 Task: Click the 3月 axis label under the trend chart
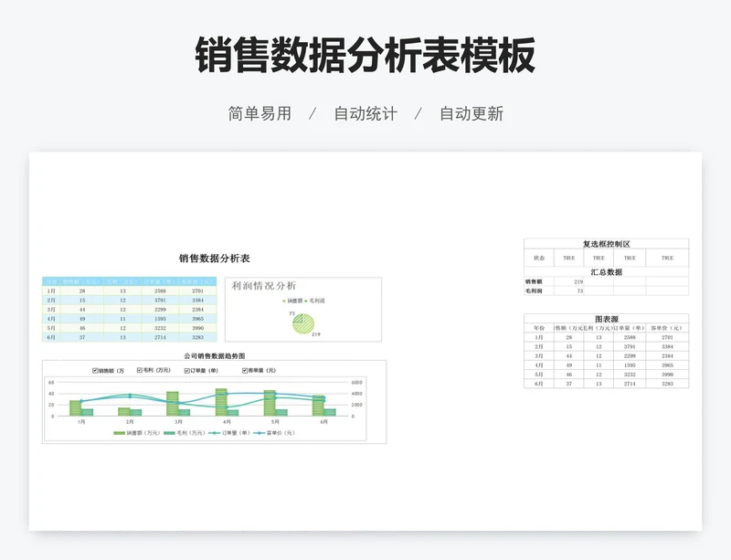[x=178, y=422]
